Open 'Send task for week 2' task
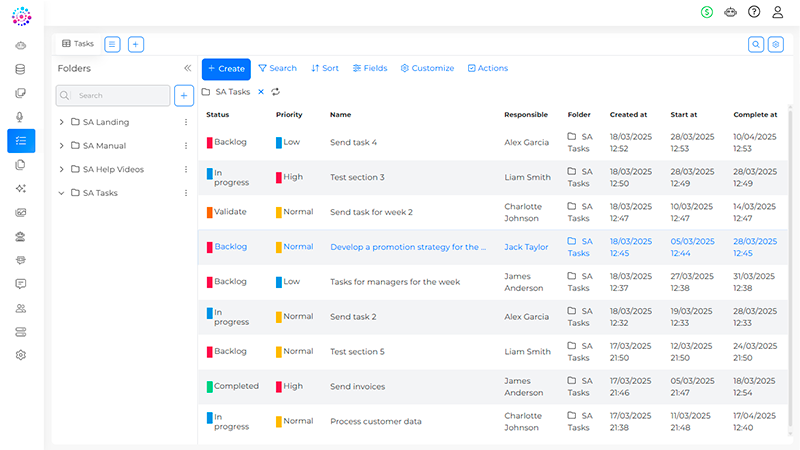The image size is (800, 450). (x=371, y=212)
